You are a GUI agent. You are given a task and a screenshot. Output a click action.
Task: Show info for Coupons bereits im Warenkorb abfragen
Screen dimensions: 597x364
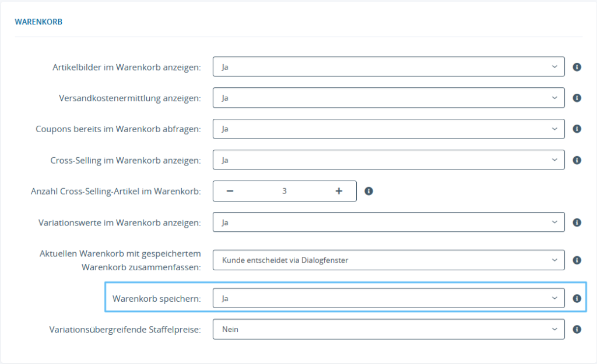[x=577, y=129]
